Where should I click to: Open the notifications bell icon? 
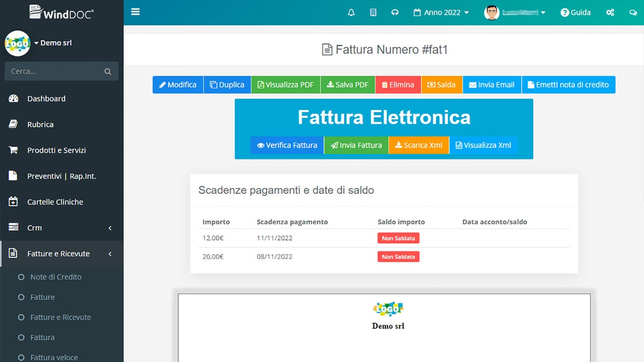coord(351,13)
